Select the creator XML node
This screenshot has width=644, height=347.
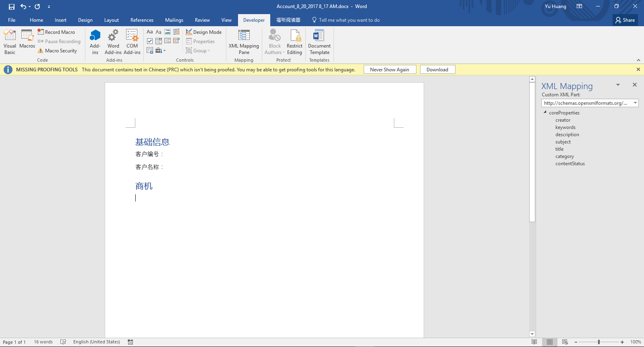tap(563, 120)
